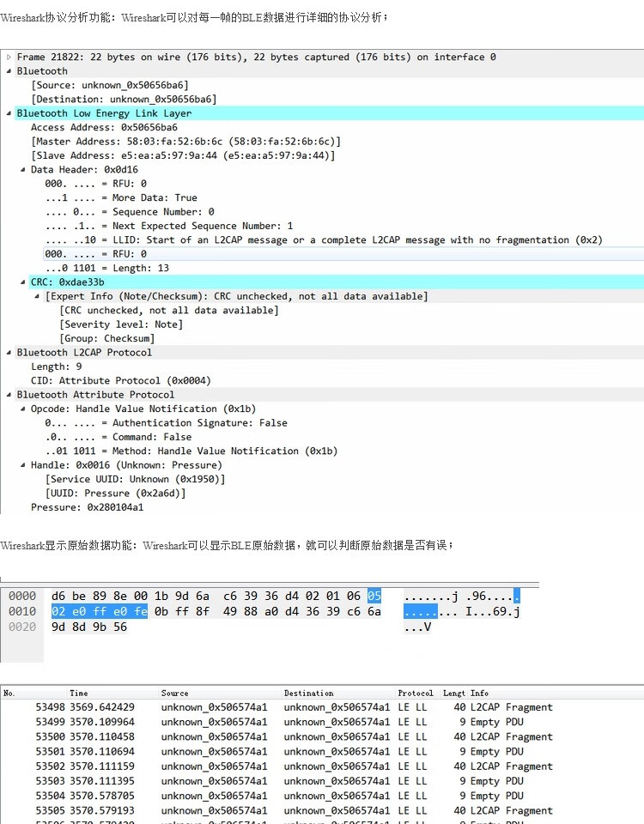644x824 pixels.
Task: Click the CID Attribute Protocol line
Action: click(x=120, y=380)
